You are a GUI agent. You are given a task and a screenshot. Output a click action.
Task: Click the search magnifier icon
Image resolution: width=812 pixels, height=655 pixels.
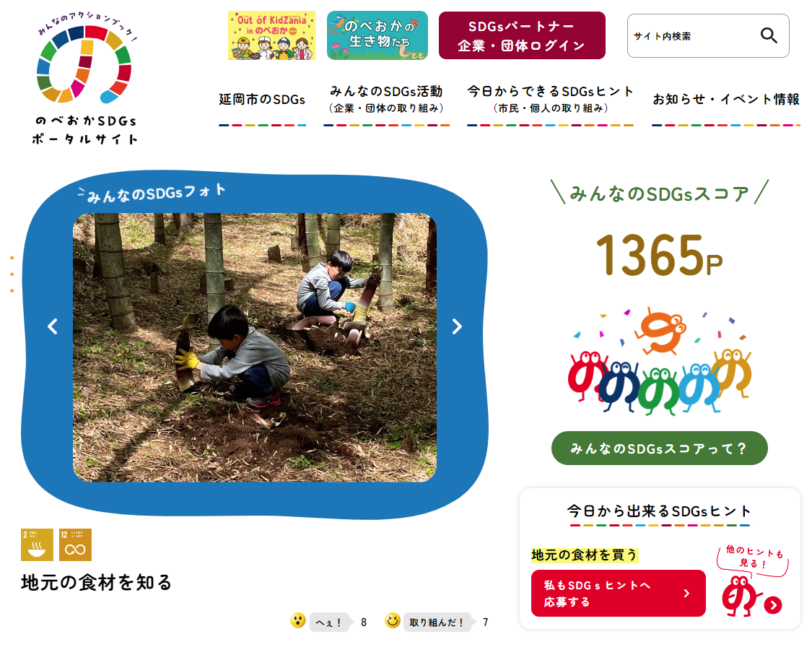click(769, 36)
